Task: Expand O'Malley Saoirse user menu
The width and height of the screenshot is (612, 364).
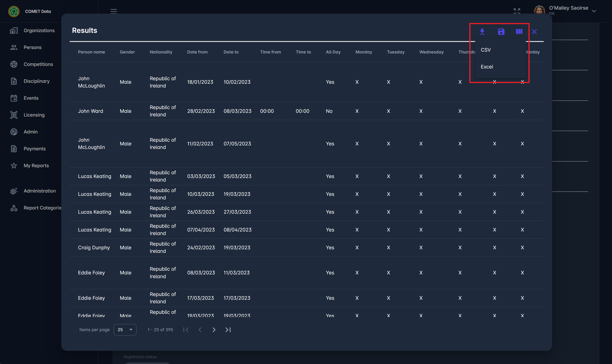Action: coord(594,11)
